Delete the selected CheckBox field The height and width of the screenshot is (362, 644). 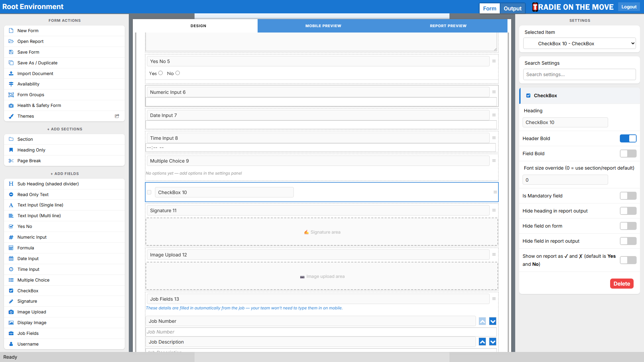point(622,284)
